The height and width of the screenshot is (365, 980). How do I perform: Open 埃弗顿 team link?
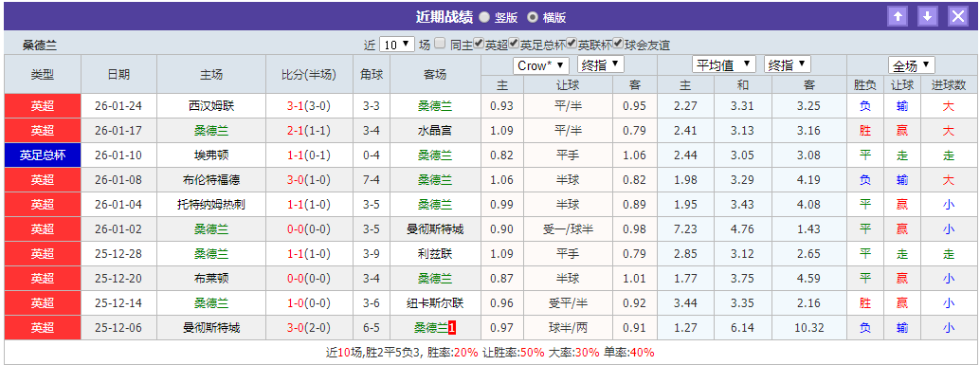211,155
